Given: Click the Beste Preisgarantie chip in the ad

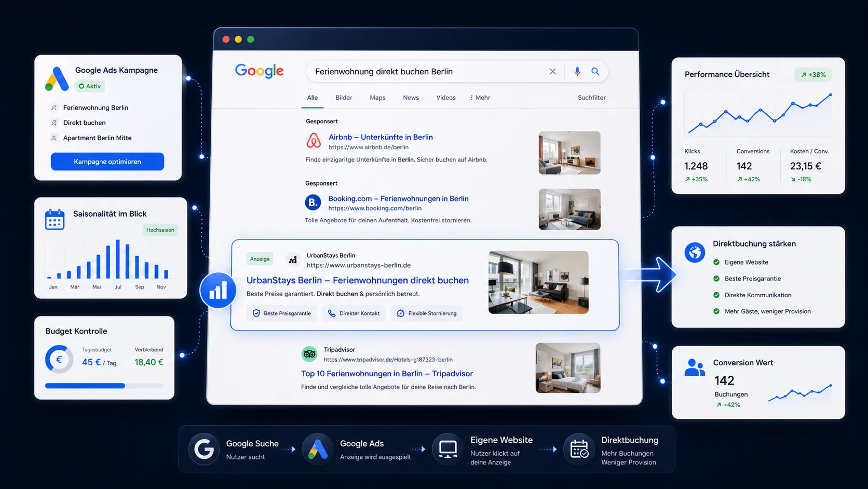Looking at the screenshot, I should point(281,313).
